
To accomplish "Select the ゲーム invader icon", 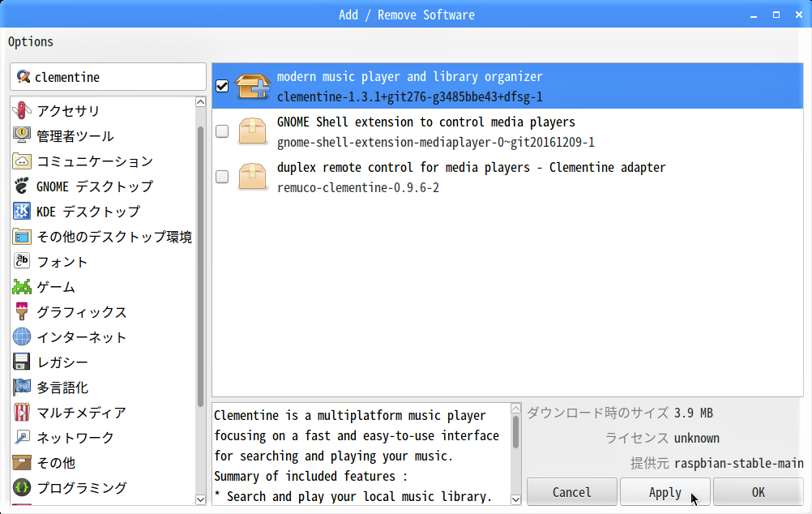I will [22, 286].
